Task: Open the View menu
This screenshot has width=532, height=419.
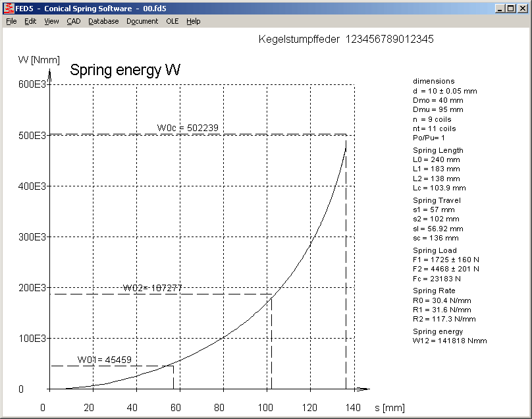Action: (51, 21)
